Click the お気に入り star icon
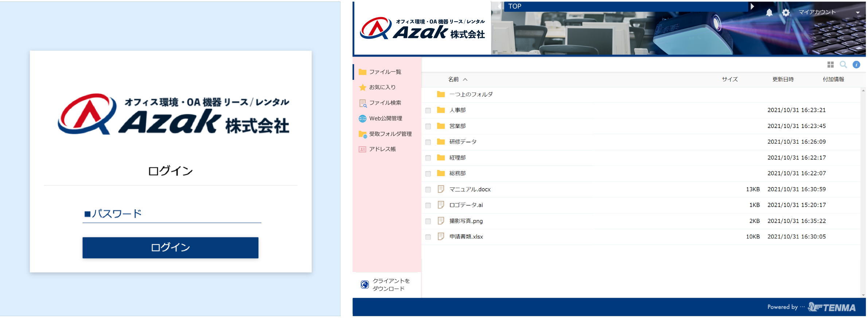868x318 pixels. click(x=362, y=87)
